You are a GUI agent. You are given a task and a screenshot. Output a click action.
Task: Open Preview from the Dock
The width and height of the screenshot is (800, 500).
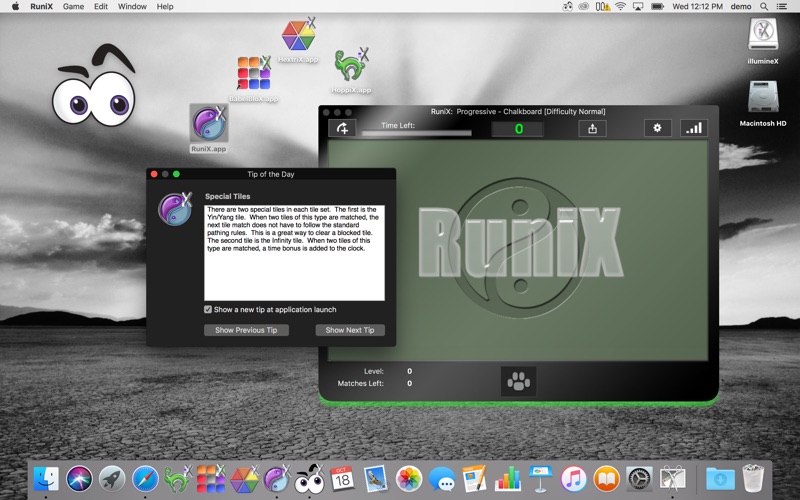(x=376, y=479)
